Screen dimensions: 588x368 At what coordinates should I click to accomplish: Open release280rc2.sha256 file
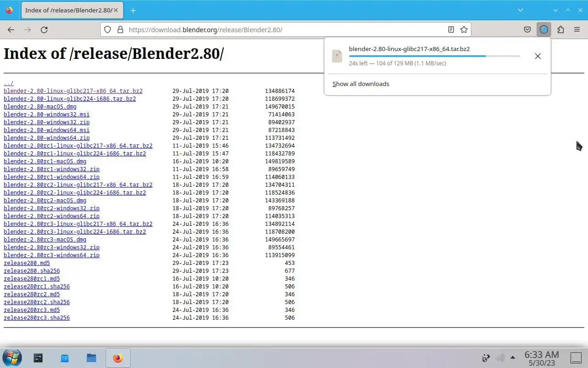click(37, 302)
